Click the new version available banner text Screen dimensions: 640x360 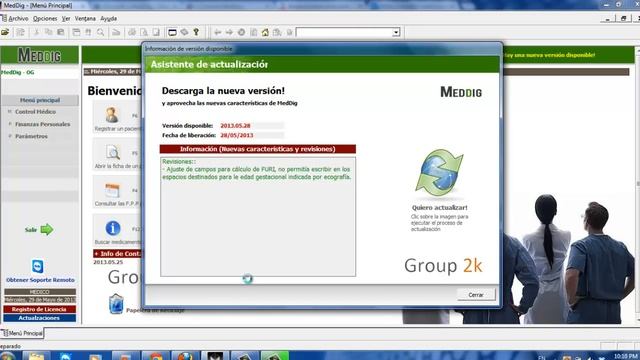pos(549,55)
